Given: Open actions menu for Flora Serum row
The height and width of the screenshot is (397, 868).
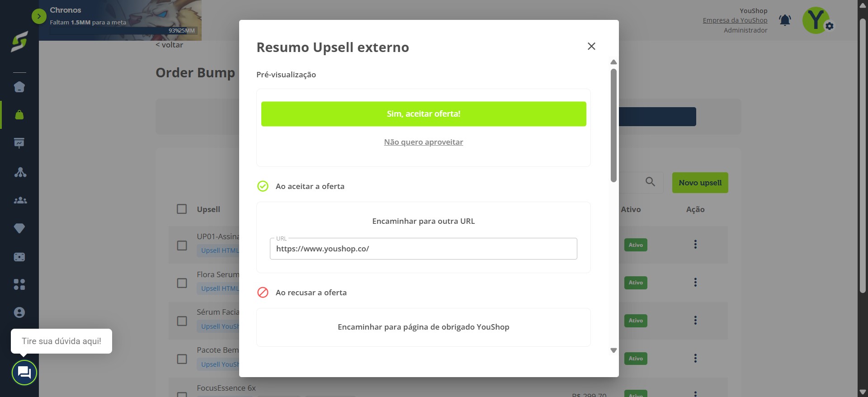Looking at the screenshot, I should (x=695, y=282).
